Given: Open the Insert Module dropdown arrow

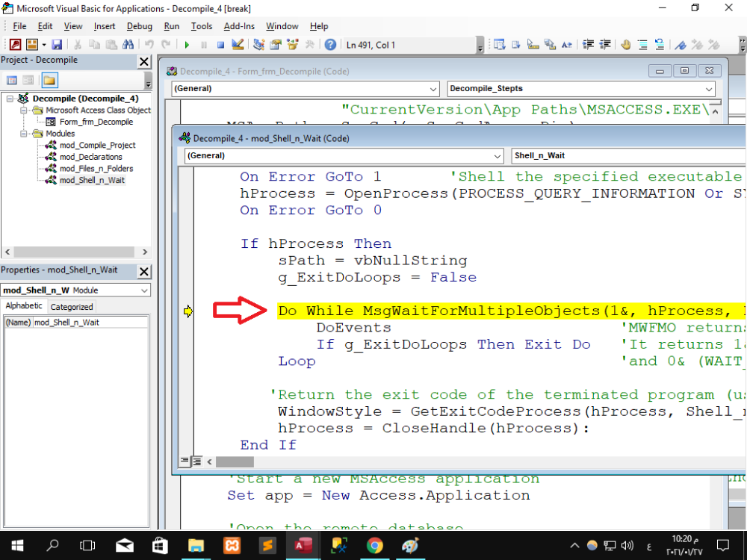Looking at the screenshot, I should [44, 45].
